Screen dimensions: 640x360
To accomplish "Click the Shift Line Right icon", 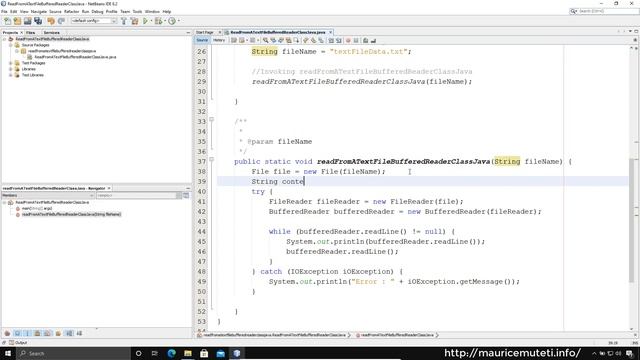I will pos(339,40).
